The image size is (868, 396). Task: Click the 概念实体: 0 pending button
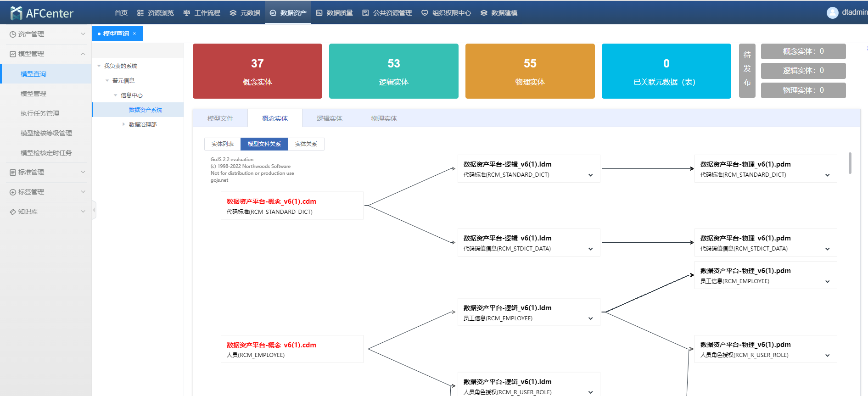(803, 51)
